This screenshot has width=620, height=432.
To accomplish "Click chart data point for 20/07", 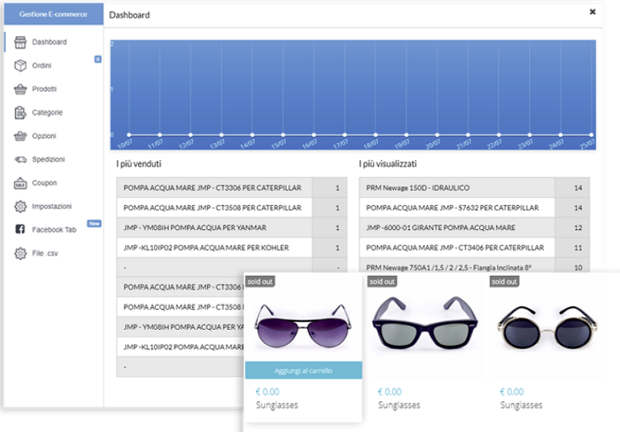I will 437,135.
